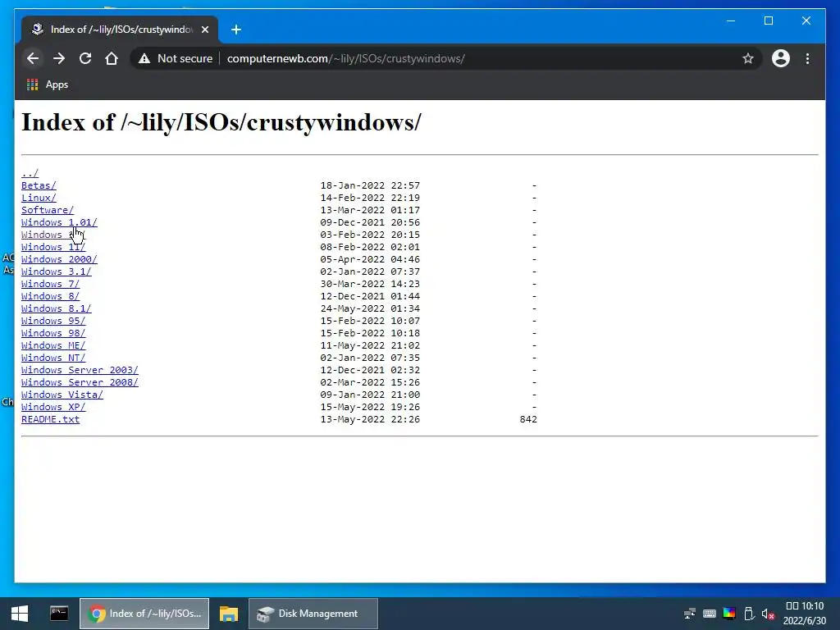Image resolution: width=840 pixels, height=630 pixels.
Task: Open the Windows 11/ folder link
Action: click(x=53, y=247)
